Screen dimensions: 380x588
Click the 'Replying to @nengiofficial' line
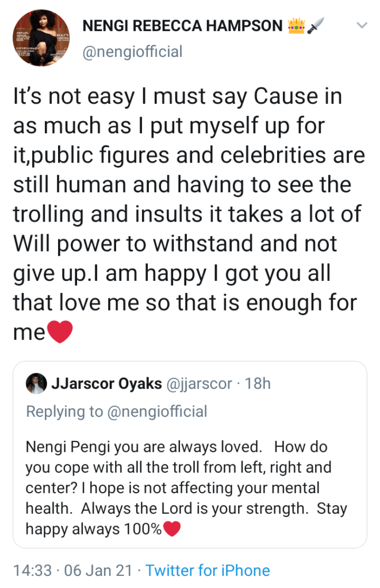pyautogui.click(x=116, y=411)
